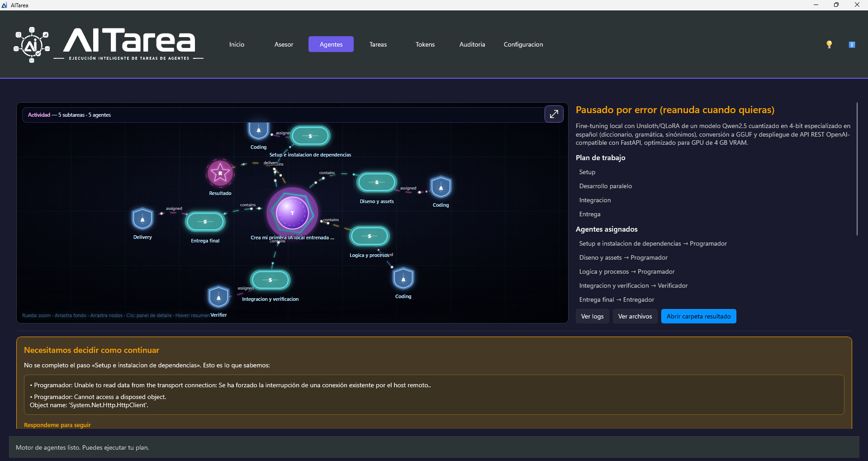Click 'Entrega final → Entregador' row
The height and width of the screenshot is (461, 868).
(x=617, y=299)
